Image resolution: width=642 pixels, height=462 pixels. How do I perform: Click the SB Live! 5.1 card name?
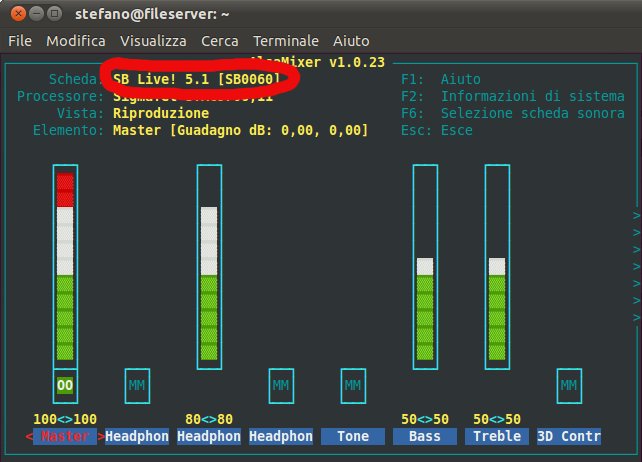coord(197,79)
